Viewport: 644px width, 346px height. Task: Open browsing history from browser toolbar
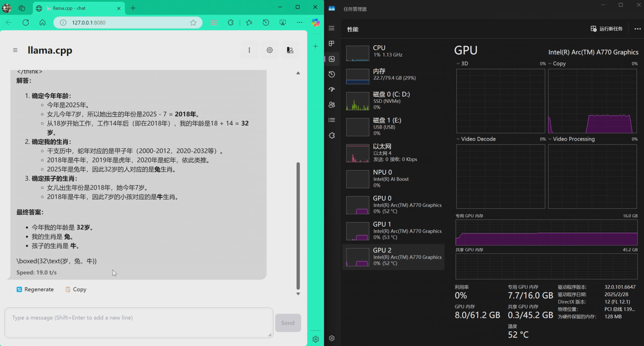266,22
